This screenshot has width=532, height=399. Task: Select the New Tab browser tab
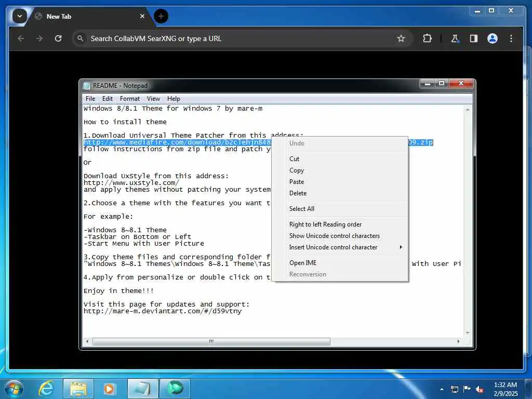coord(90,16)
